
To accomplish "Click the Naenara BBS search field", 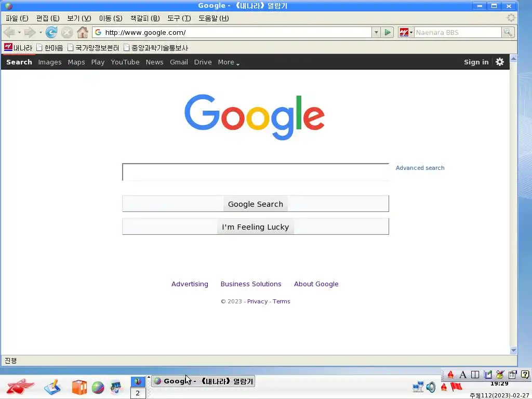I will [x=458, y=33].
